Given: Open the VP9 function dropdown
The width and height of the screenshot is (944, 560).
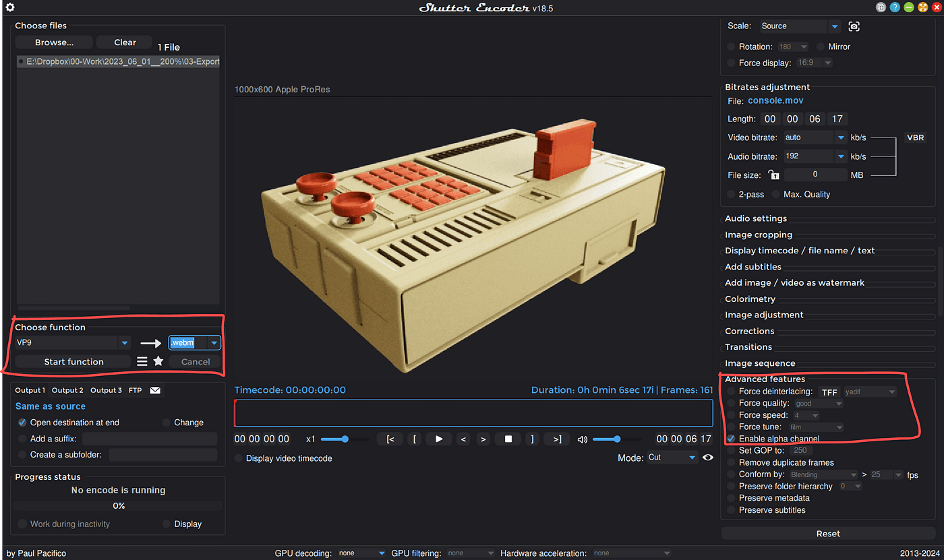Looking at the screenshot, I should (x=125, y=343).
